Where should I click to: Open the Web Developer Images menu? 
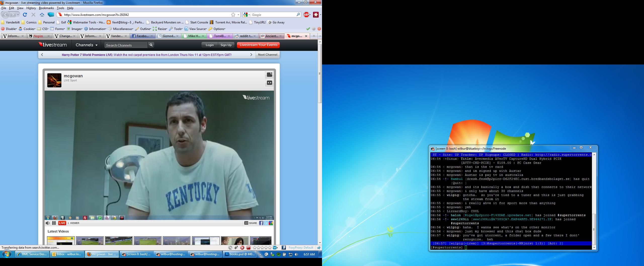(x=74, y=29)
